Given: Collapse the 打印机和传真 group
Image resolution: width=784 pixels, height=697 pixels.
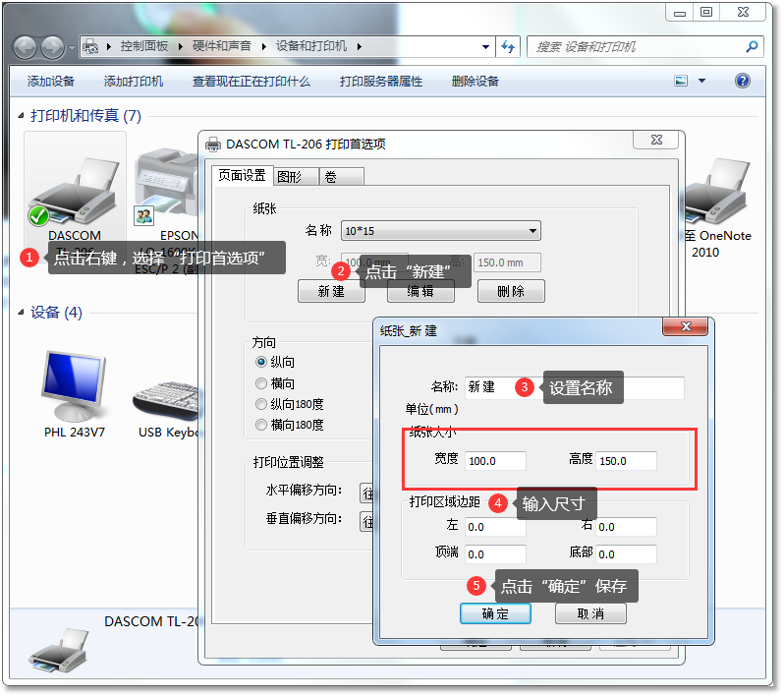Looking at the screenshot, I should click(22, 116).
